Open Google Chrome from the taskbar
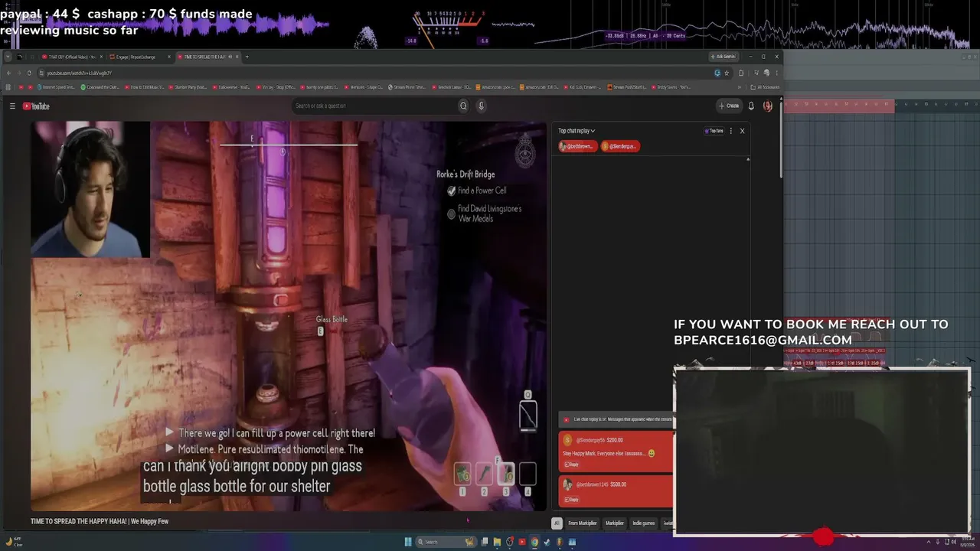The image size is (980, 551). click(534, 542)
